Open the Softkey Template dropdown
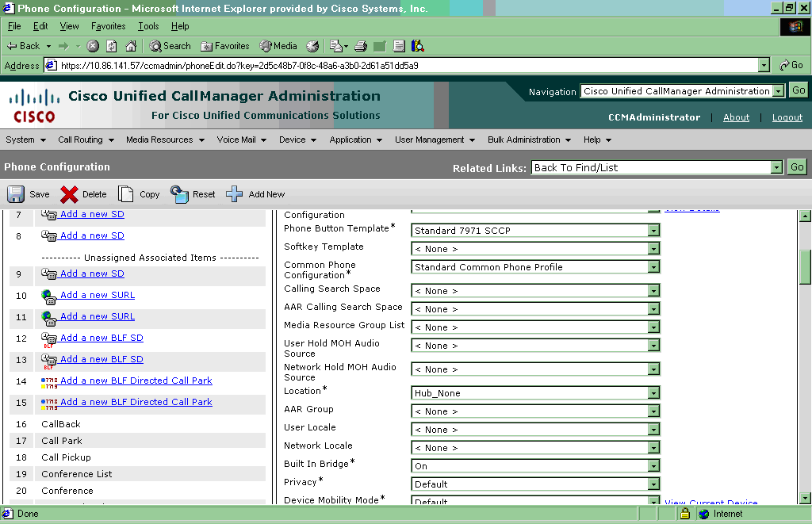Screen dimensions: 812x524 (x=535, y=249)
